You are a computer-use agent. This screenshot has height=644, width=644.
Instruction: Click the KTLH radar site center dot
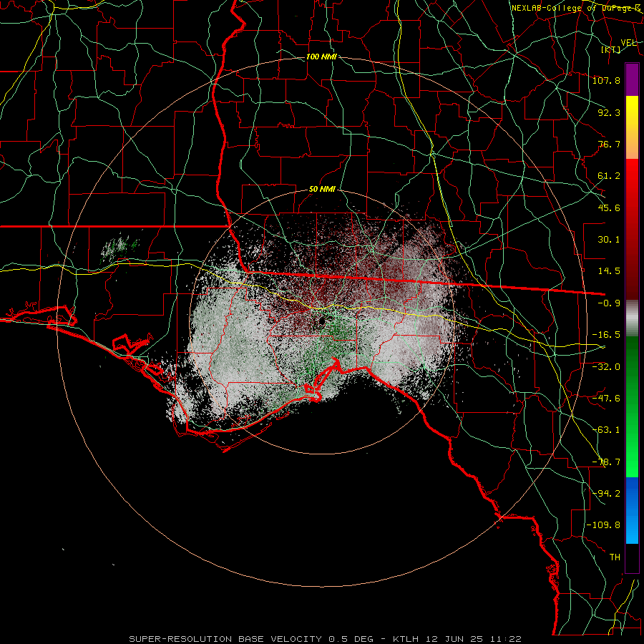(321, 321)
